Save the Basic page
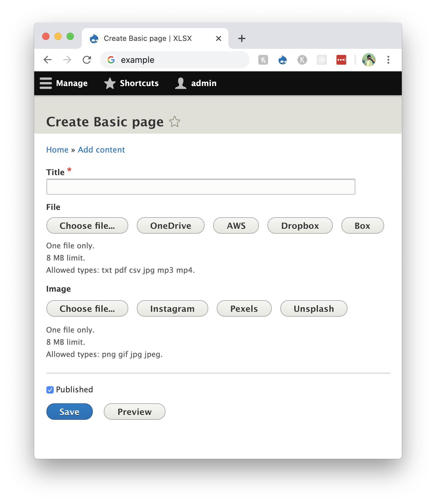Viewport: 436px width, 504px height. coord(70,412)
